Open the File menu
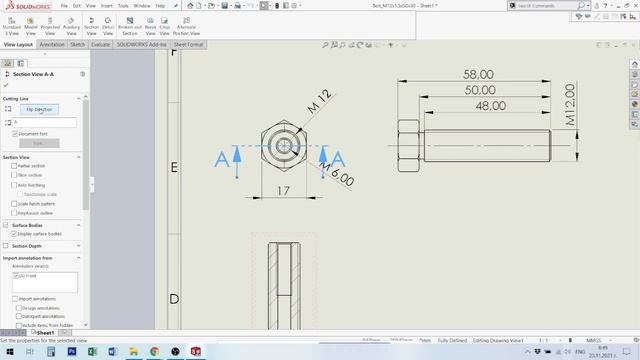This screenshot has height=360, width=640. tap(64, 6)
